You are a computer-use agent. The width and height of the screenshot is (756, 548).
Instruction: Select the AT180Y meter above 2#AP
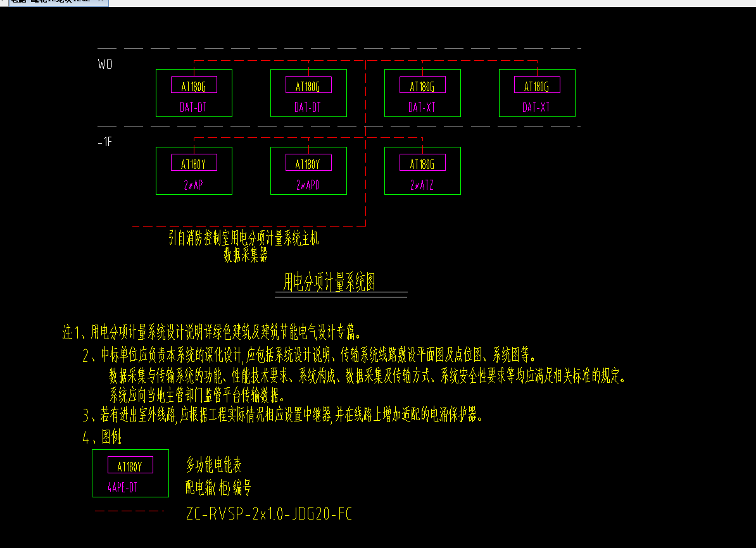(x=194, y=163)
